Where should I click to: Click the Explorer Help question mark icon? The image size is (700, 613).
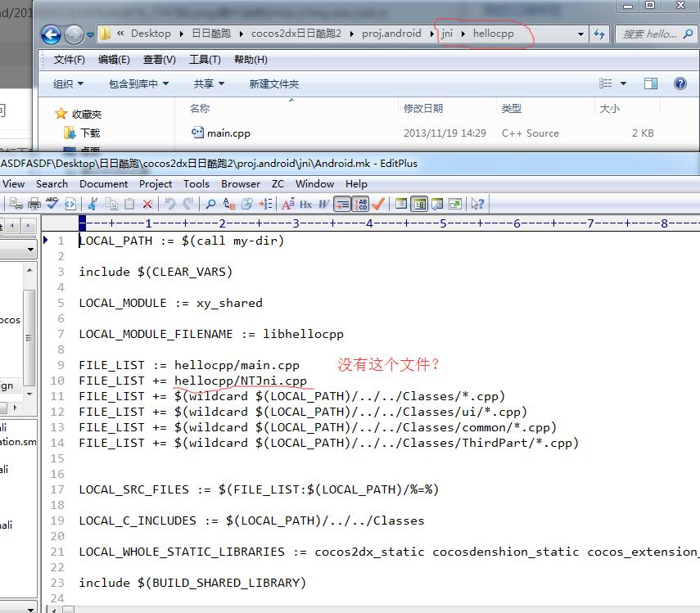680,83
